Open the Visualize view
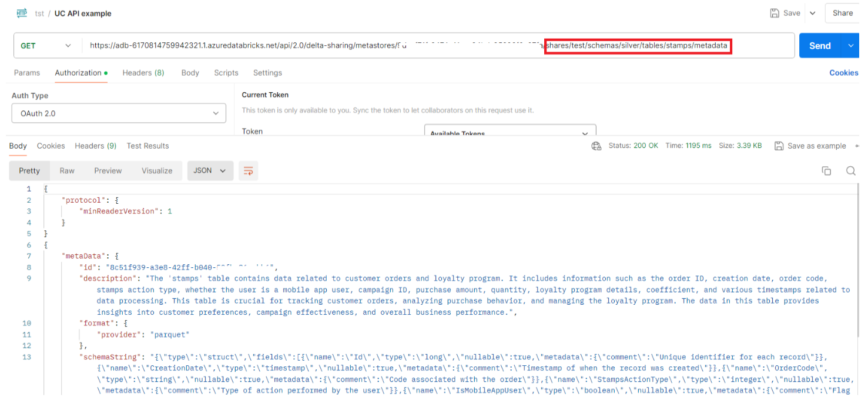 pos(157,171)
